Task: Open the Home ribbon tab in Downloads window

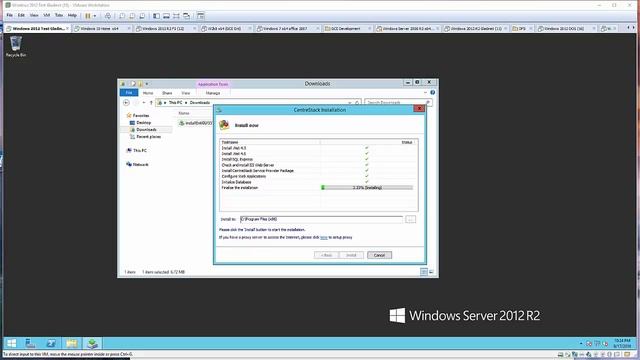Action: pos(148,93)
